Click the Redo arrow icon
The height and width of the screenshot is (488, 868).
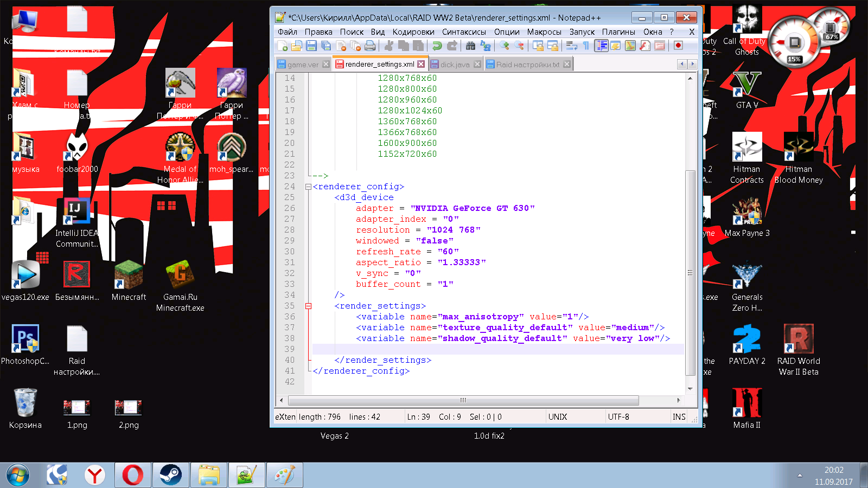(x=452, y=46)
